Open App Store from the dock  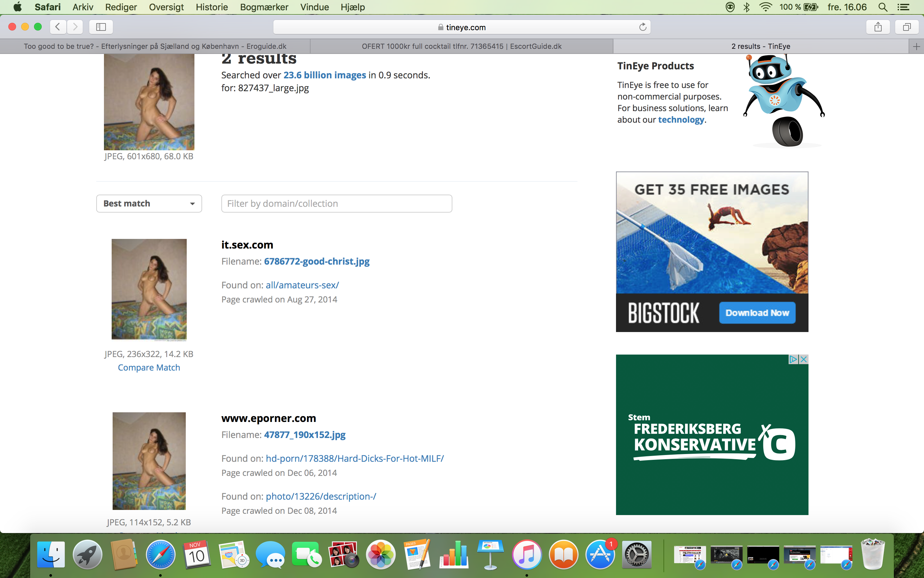tap(600, 554)
